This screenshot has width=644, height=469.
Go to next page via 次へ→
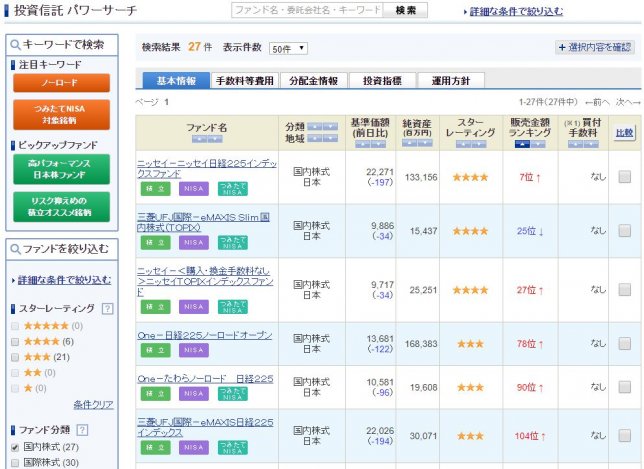point(628,102)
